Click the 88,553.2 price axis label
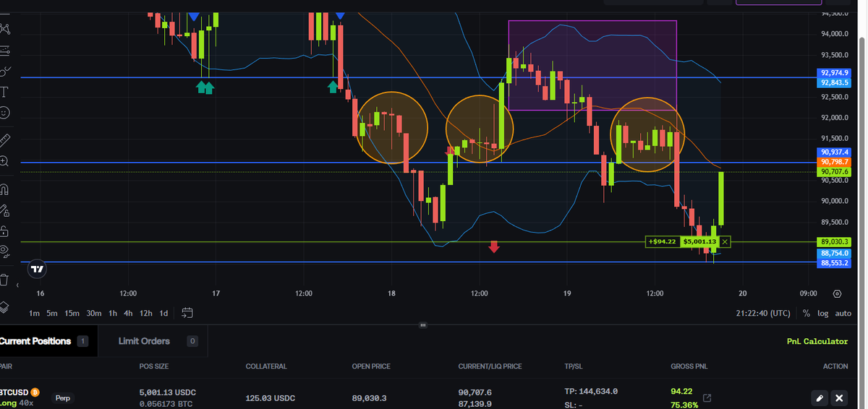Image resolution: width=868 pixels, height=409 pixels. coord(835,264)
